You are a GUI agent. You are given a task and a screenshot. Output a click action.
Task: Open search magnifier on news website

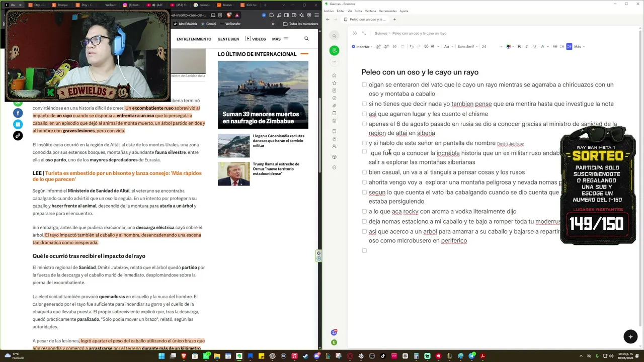pos(306,39)
